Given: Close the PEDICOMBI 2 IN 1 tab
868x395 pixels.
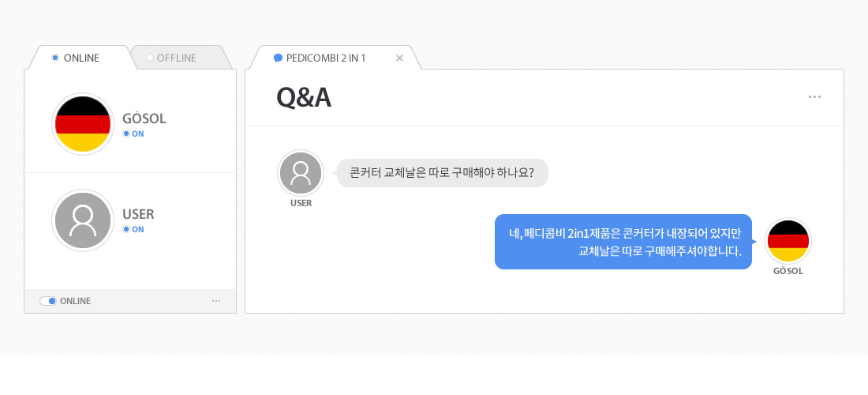Looking at the screenshot, I should (x=399, y=58).
